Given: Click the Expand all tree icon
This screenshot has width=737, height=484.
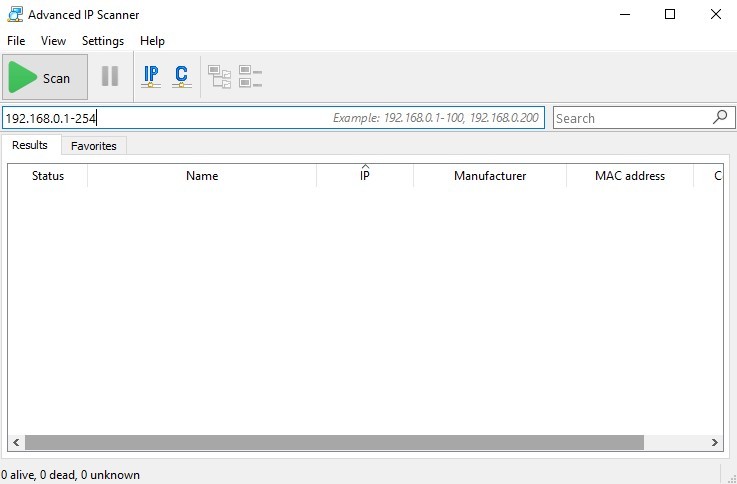Looking at the screenshot, I should click(220, 77).
